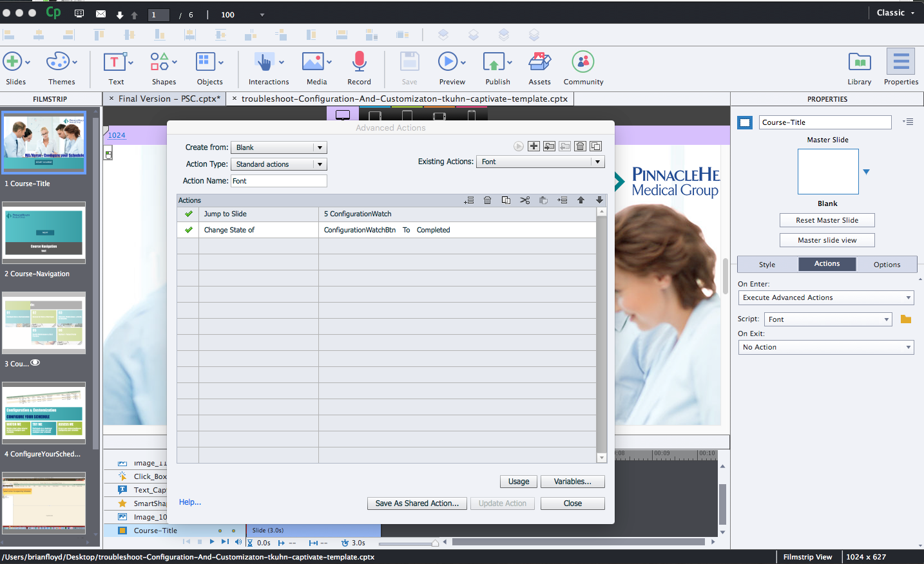This screenshot has height=564, width=924.
Task: Delete the selected advanced action via the trash icon
Action: (x=580, y=146)
